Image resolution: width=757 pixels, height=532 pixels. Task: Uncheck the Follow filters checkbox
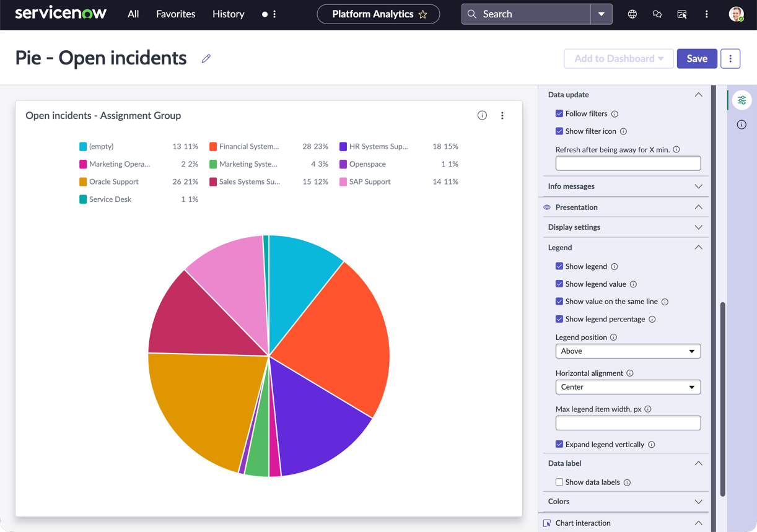[559, 113]
